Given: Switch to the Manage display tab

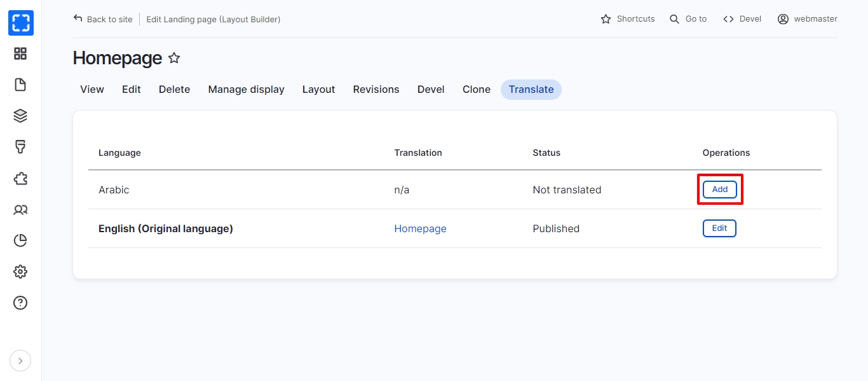Looking at the screenshot, I should (x=246, y=90).
